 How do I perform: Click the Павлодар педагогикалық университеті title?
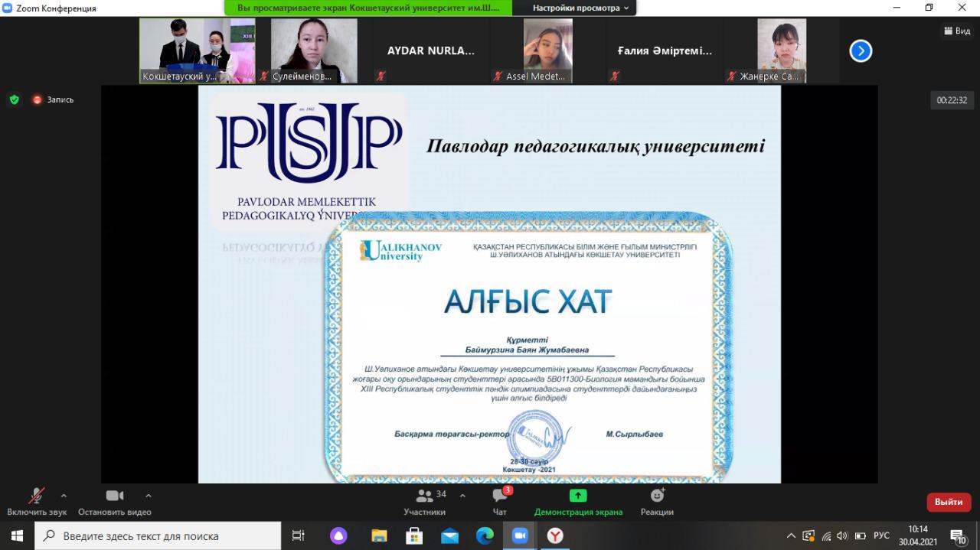tap(596, 146)
